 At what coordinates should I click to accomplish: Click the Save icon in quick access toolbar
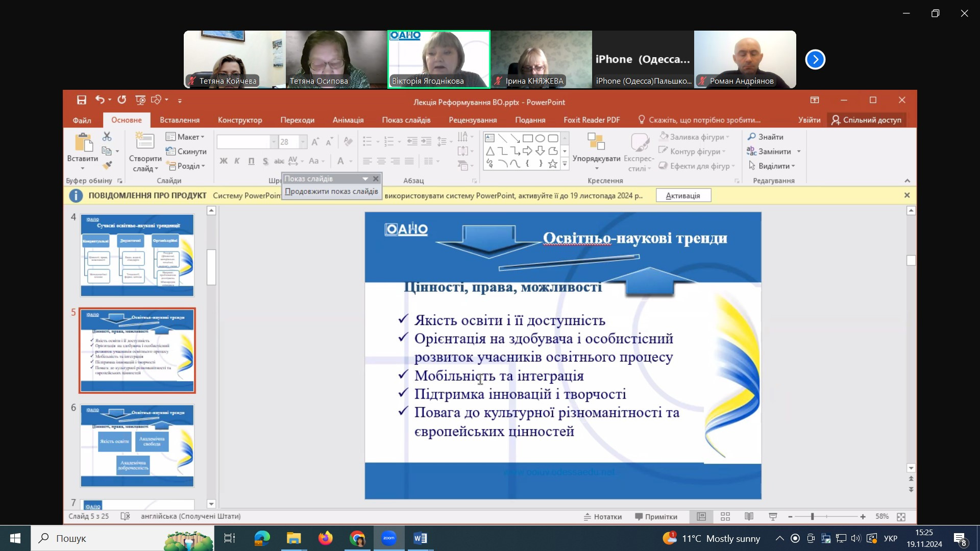[82, 100]
